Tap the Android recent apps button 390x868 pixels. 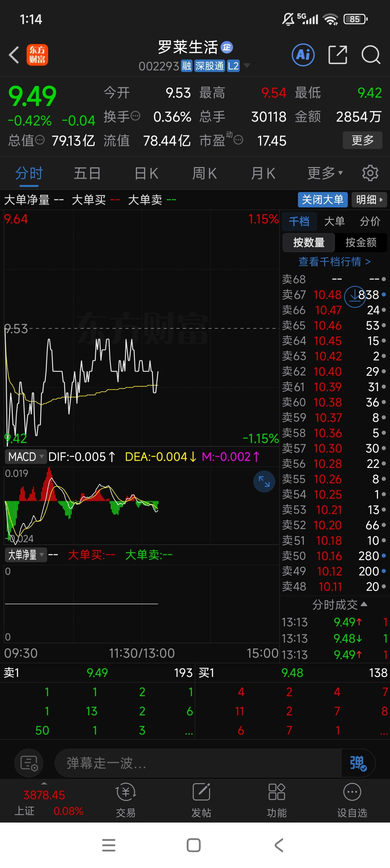[x=109, y=845]
